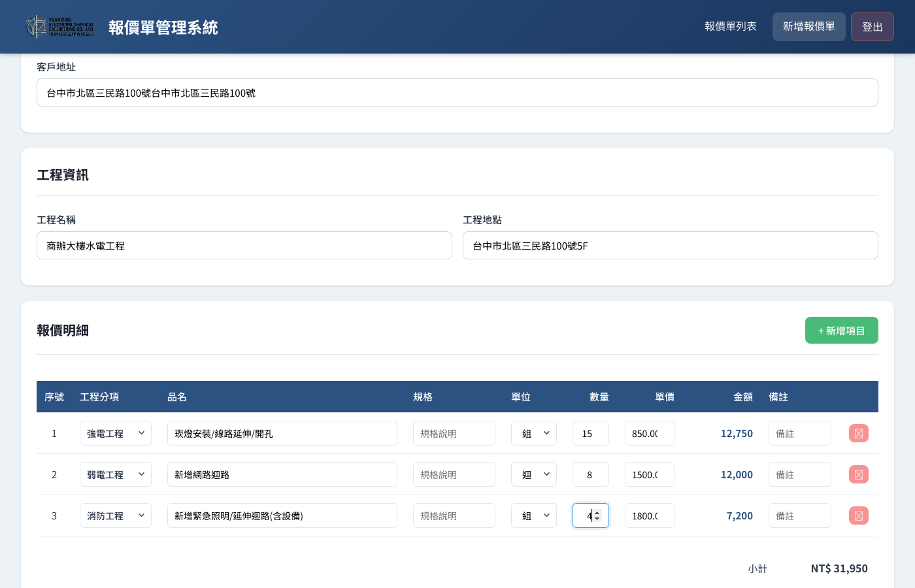The width and height of the screenshot is (915, 588).
Task: Open 單位 dropdown showing 組 on row 1
Action: (x=534, y=433)
